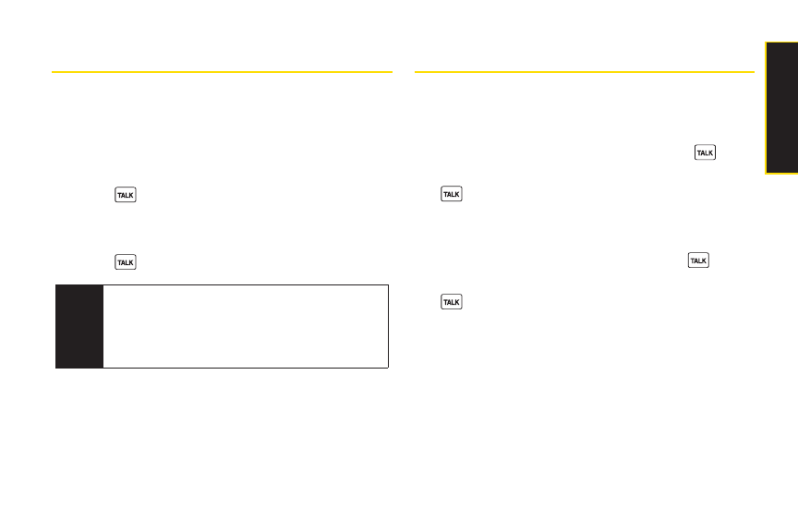Open the black section tab on the right edge
This screenshot has height=532, width=798.
point(782,108)
